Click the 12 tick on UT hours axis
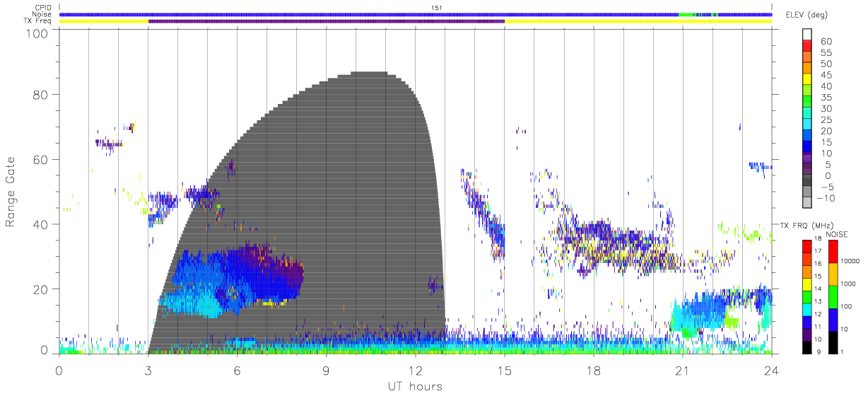Screen dimensions: 868x401 (x=416, y=369)
